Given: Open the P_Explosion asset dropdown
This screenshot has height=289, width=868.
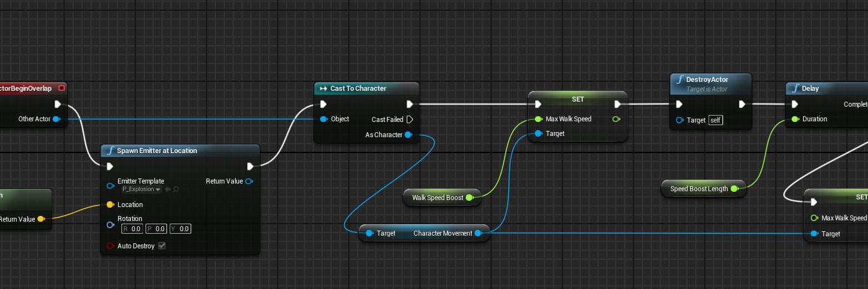Looking at the screenshot, I should point(141,189).
